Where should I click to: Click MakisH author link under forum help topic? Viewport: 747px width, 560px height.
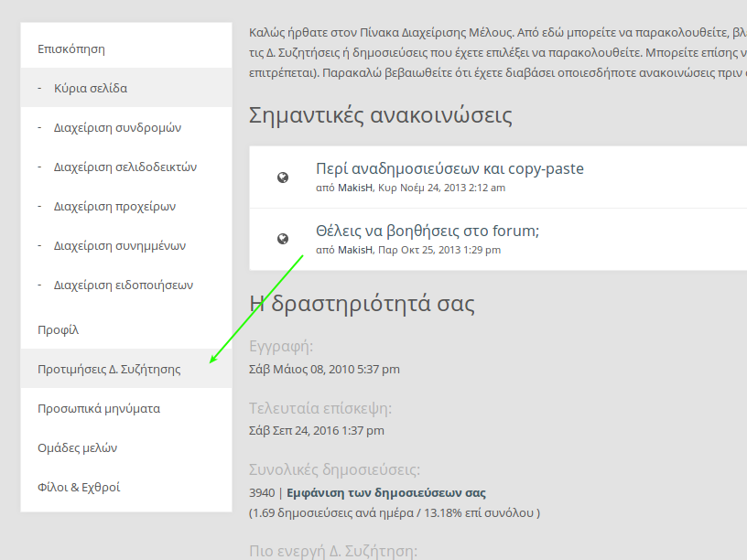[x=355, y=250]
